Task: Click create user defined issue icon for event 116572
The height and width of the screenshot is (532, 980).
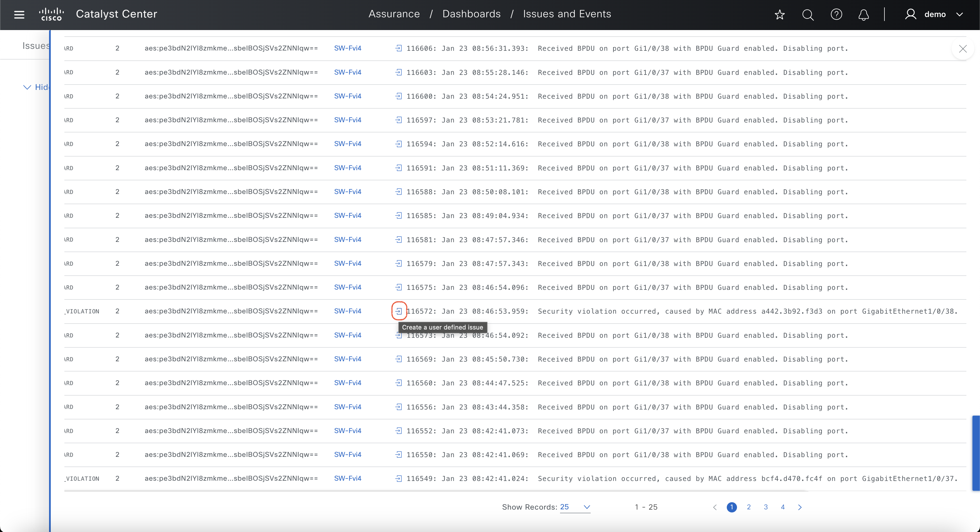Action: tap(398, 311)
